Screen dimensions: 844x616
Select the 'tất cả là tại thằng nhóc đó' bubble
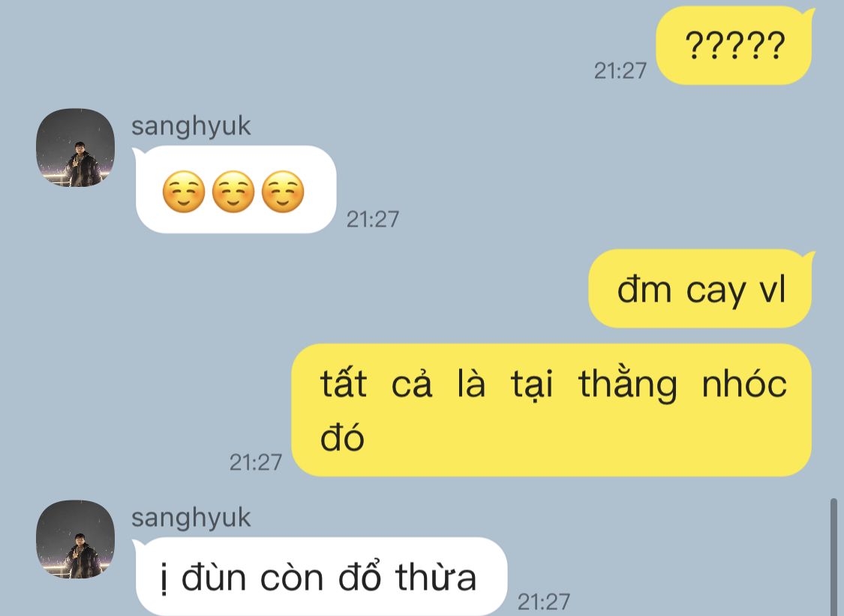pos(552,410)
